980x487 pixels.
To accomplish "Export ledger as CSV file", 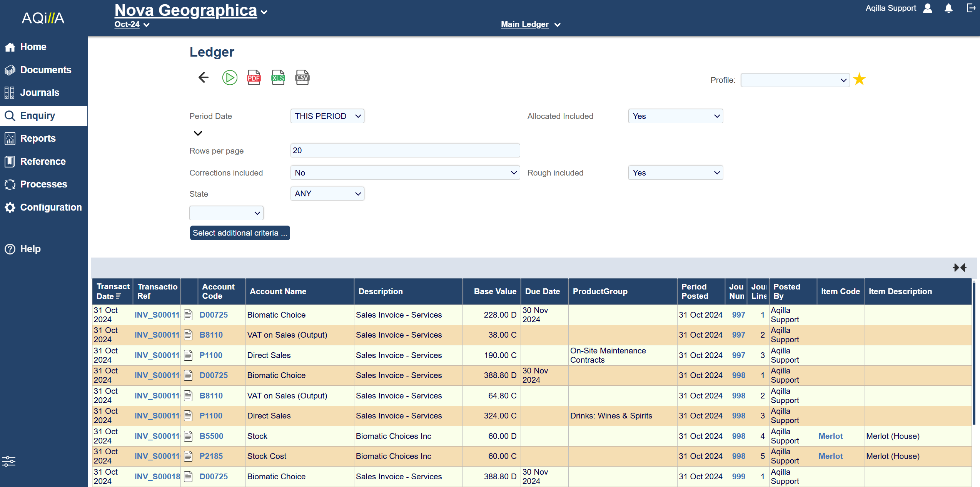I will [x=302, y=78].
